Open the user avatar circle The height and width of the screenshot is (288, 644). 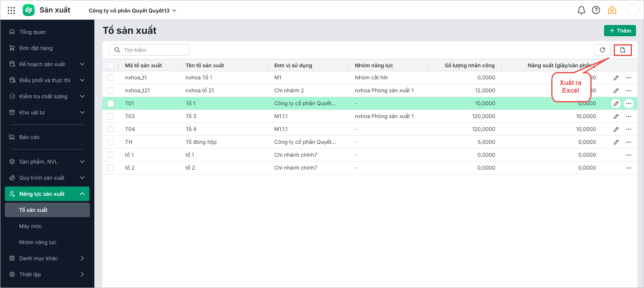(x=632, y=10)
